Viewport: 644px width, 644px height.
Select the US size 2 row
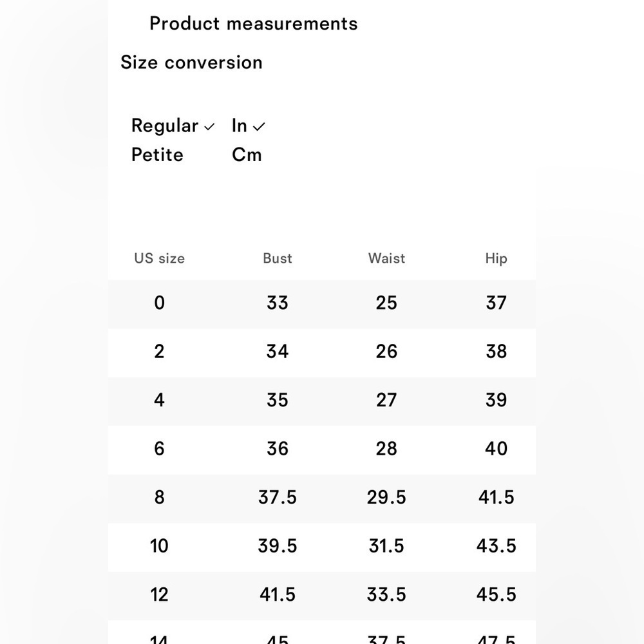pyautogui.click(x=322, y=353)
